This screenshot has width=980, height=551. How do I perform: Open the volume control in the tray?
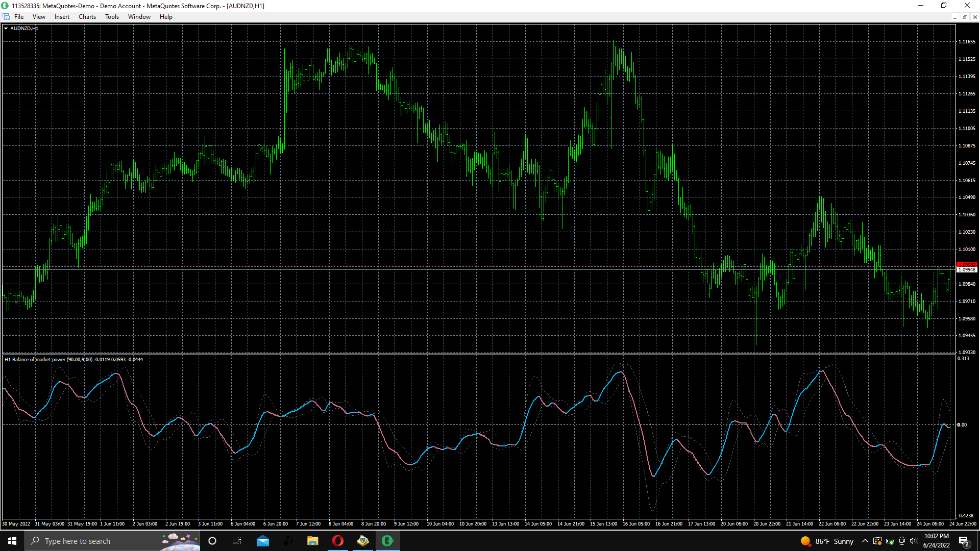point(914,541)
